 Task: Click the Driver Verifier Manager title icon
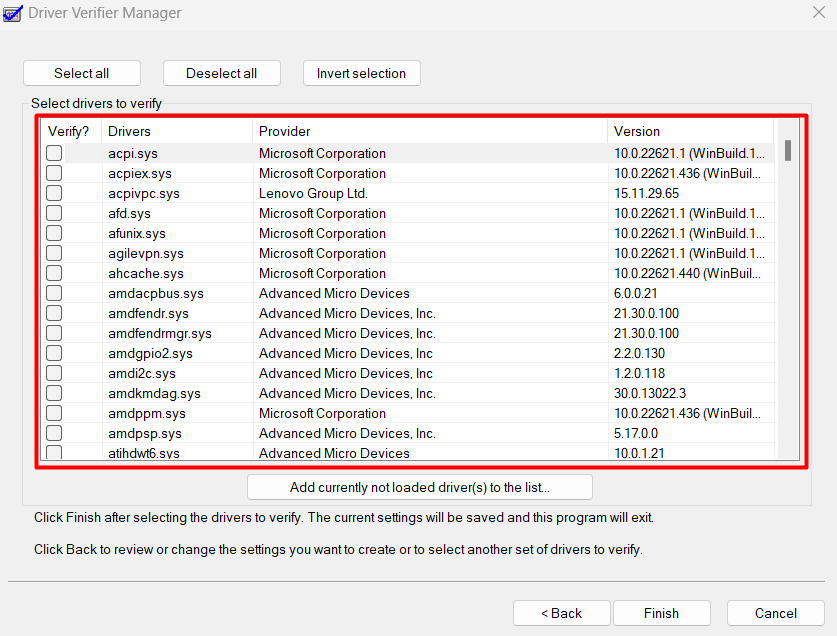pyautogui.click(x=13, y=13)
